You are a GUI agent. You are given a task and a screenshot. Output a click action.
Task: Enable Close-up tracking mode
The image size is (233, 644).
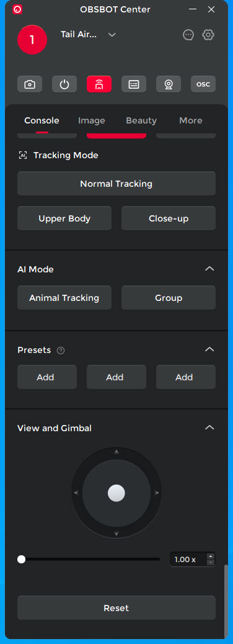(x=169, y=218)
